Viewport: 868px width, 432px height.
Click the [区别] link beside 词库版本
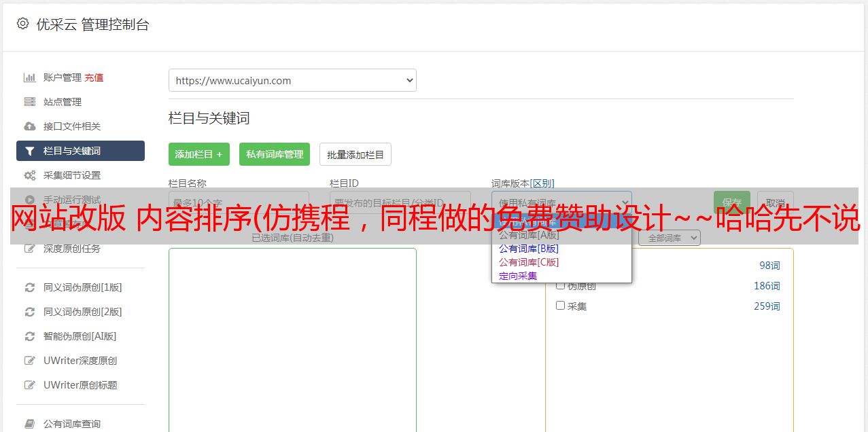542,183
